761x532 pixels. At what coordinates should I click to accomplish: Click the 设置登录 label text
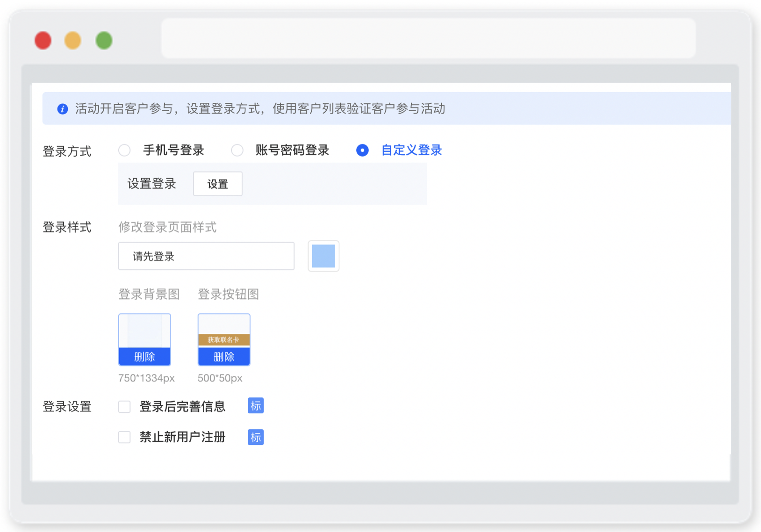(x=152, y=184)
